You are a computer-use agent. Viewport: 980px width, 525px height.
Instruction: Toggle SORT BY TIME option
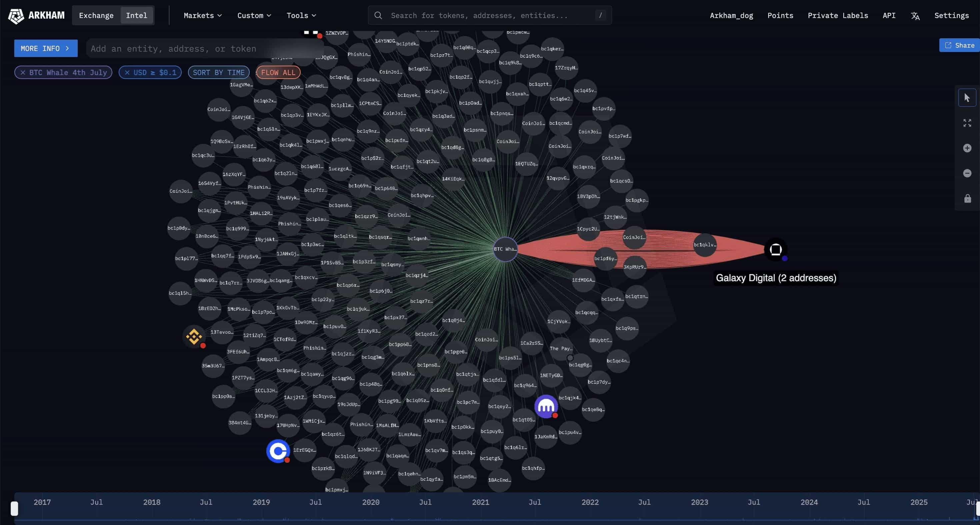[x=218, y=72]
